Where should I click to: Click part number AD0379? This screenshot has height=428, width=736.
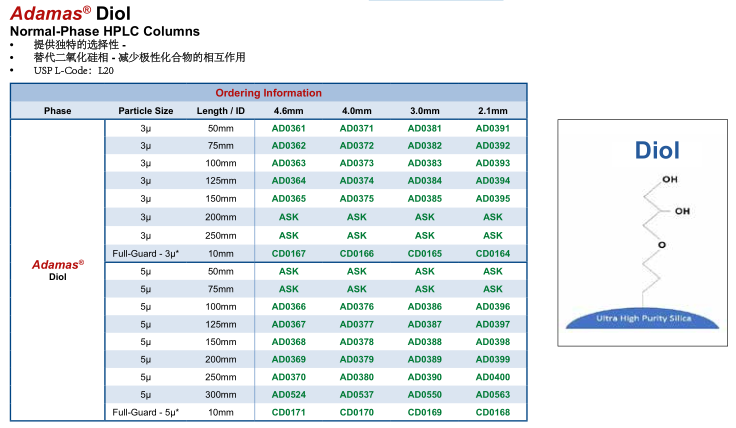[356, 359]
